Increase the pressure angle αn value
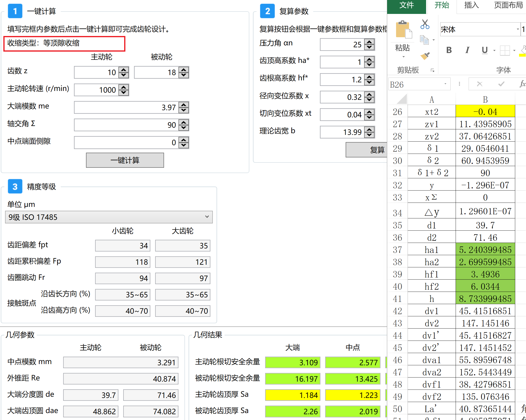 pos(369,42)
